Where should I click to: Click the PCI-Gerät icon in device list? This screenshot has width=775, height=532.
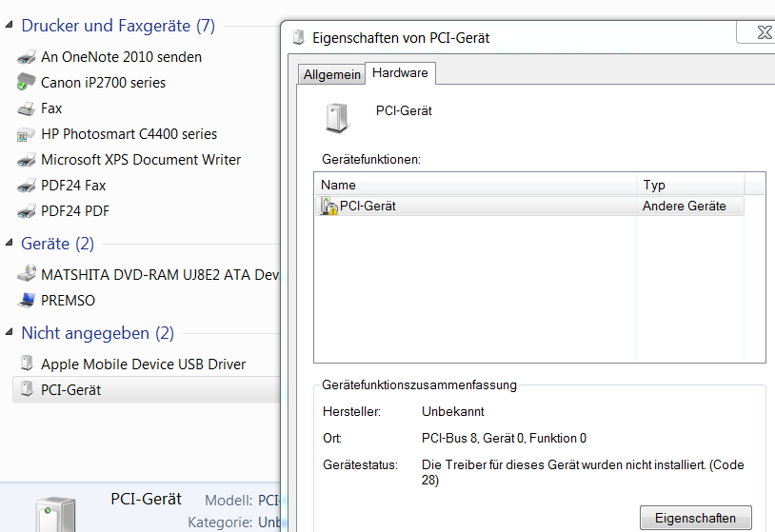[27, 388]
